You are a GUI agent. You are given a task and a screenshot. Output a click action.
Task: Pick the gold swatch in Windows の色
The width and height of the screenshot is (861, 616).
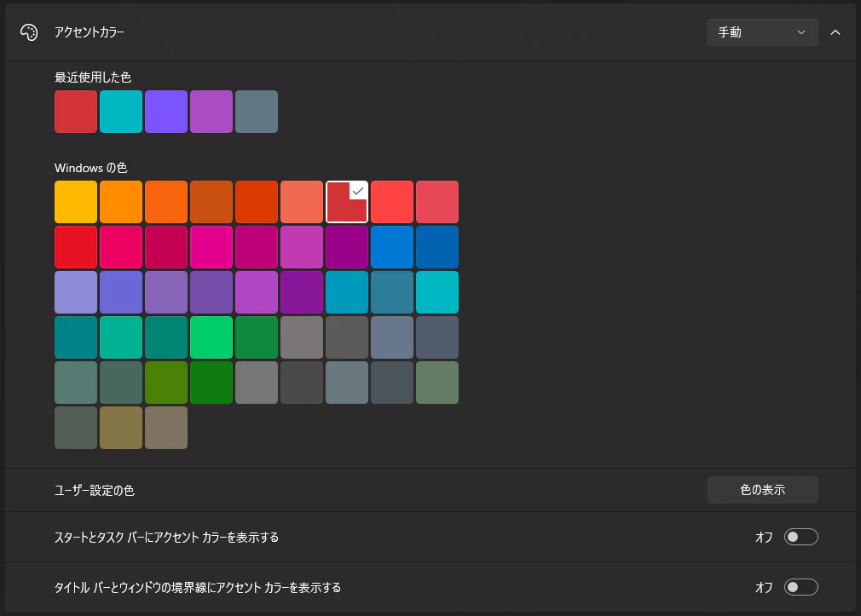tap(76, 202)
